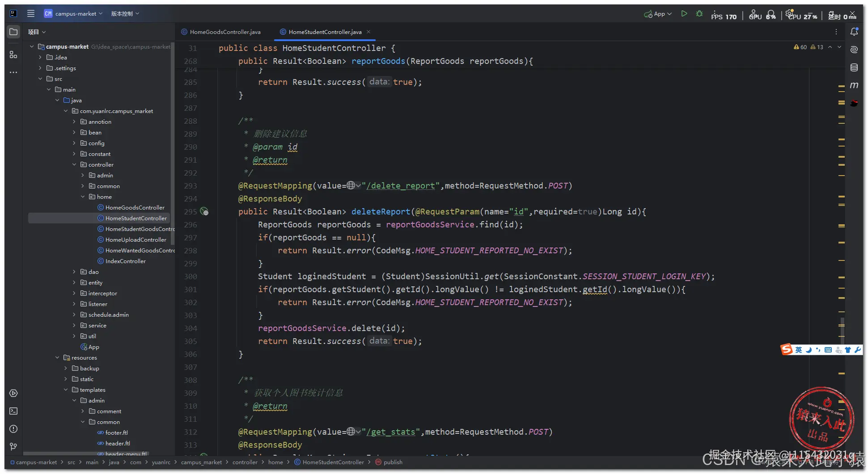This screenshot has width=868, height=474.
Task: Switch to HomeGoodsController.java tab
Action: coord(221,32)
